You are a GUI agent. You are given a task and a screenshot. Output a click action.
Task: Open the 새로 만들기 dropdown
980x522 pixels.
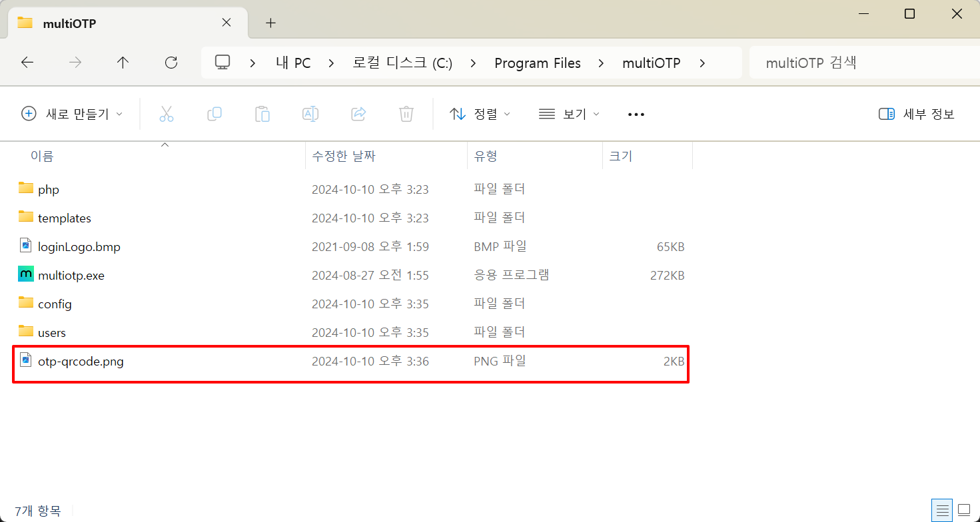click(x=72, y=114)
